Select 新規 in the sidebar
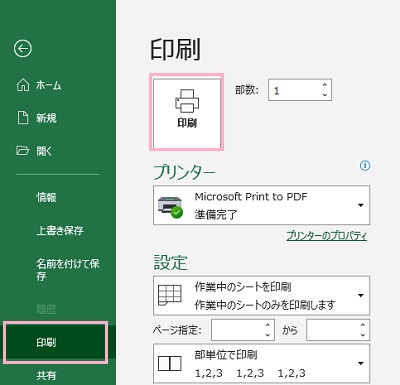Image resolution: width=400 pixels, height=385 pixels. pos(37,118)
